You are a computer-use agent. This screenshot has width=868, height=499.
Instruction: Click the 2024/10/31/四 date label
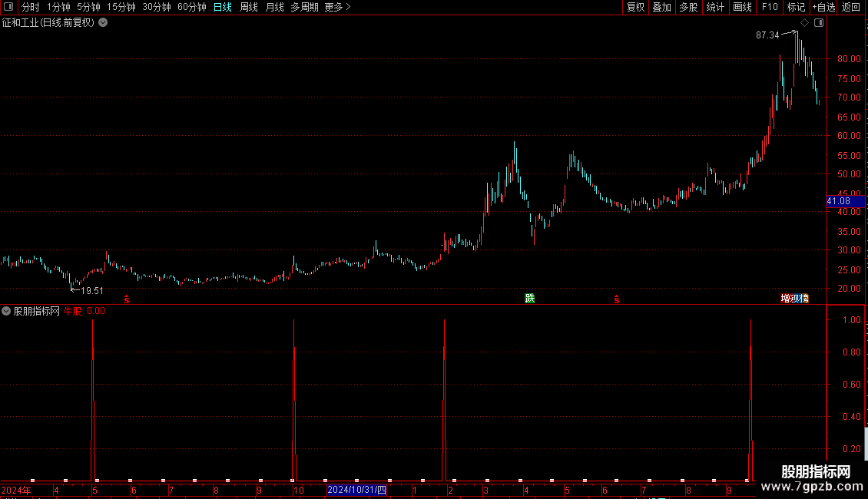(356, 490)
